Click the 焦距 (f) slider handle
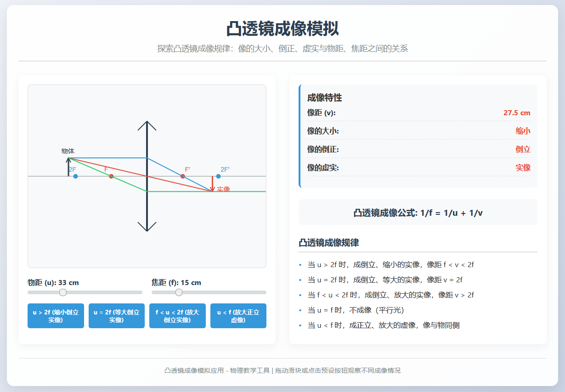 [178, 292]
